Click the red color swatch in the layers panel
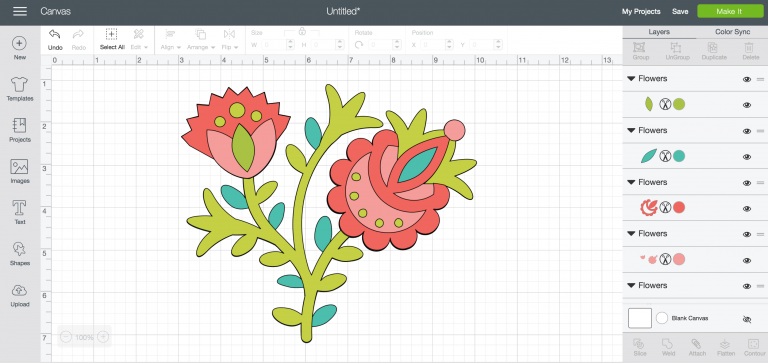This screenshot has height=363, width=768. [678, 208]
